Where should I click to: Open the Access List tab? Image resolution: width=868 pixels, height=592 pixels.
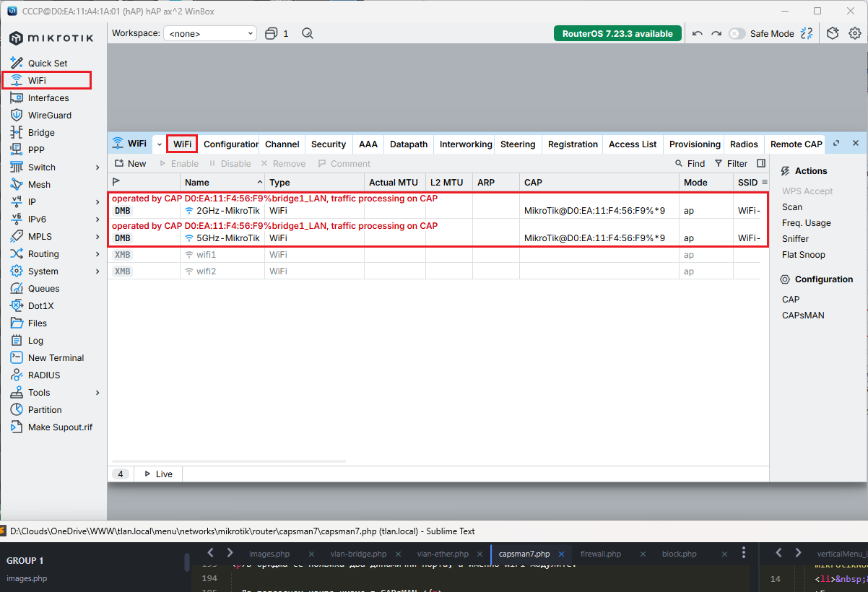click(x=633, y=144)
